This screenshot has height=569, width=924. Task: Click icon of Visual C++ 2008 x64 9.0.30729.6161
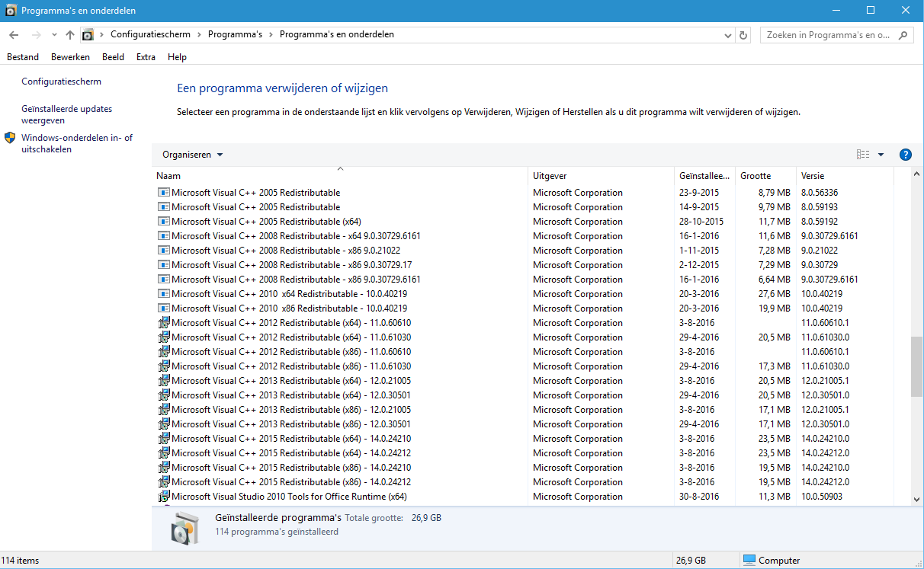pos(164,236)
